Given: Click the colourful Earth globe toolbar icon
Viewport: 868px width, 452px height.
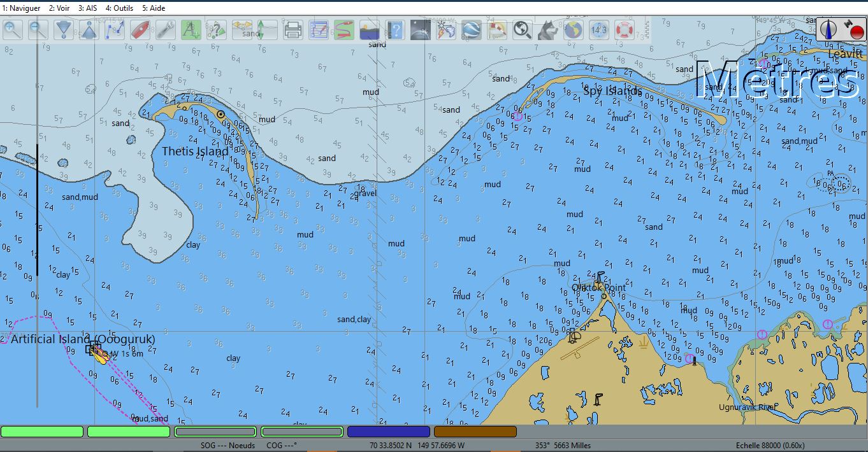Looking at the screenshot, I should [574, 30].
